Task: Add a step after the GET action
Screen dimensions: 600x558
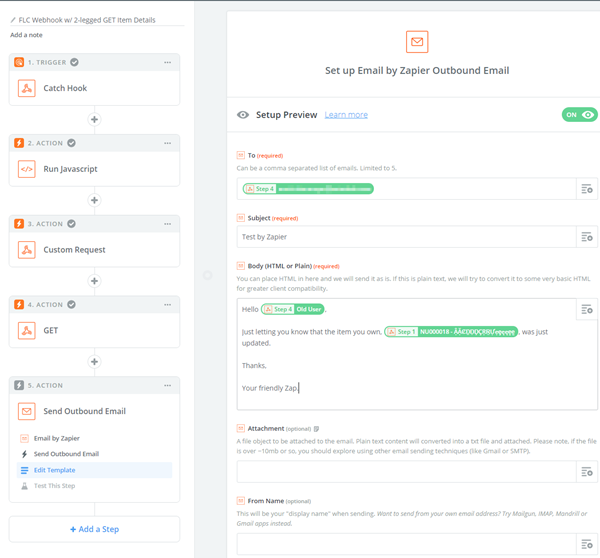Action: (95, 362)
